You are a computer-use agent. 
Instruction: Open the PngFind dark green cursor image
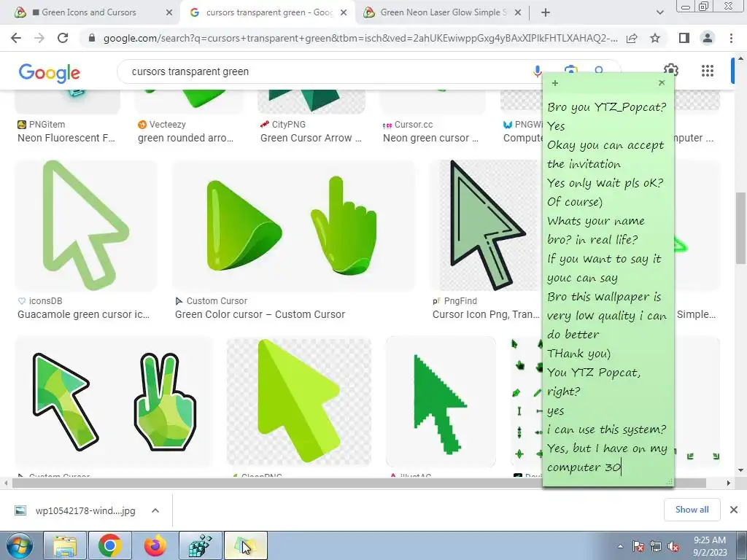485,225
